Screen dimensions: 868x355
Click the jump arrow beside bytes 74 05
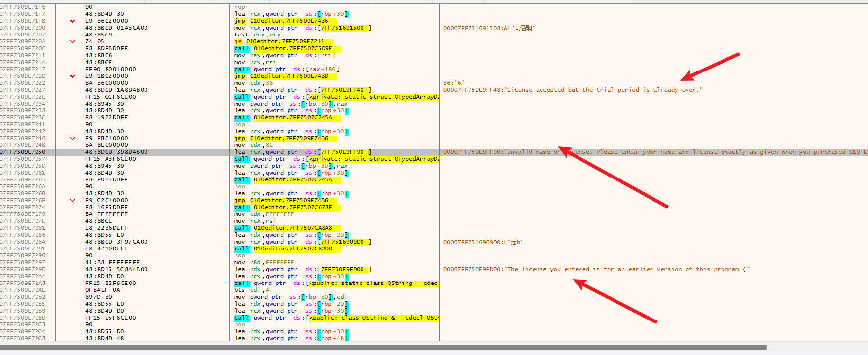pos(72,42)
